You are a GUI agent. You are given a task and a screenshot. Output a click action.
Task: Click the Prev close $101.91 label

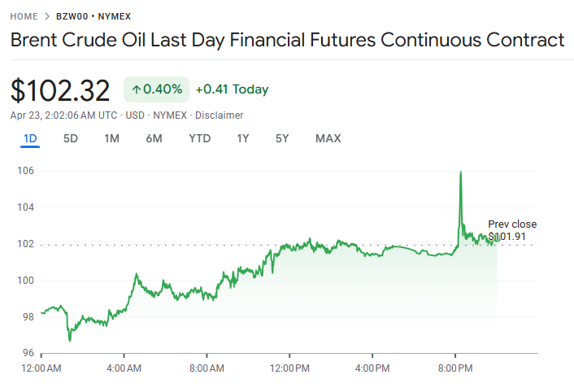512,230
